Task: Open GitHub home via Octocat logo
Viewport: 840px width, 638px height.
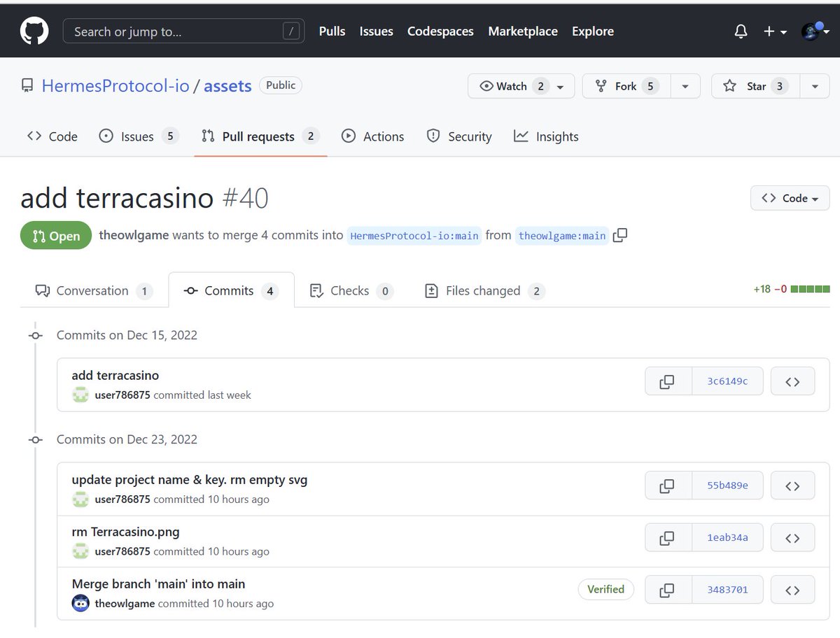Action: (x=34, y=31)
